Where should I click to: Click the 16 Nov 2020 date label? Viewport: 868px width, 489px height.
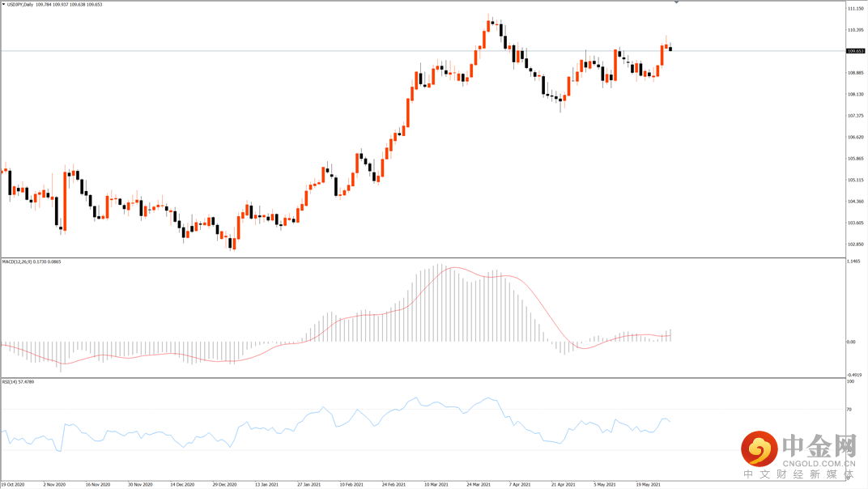97,485
